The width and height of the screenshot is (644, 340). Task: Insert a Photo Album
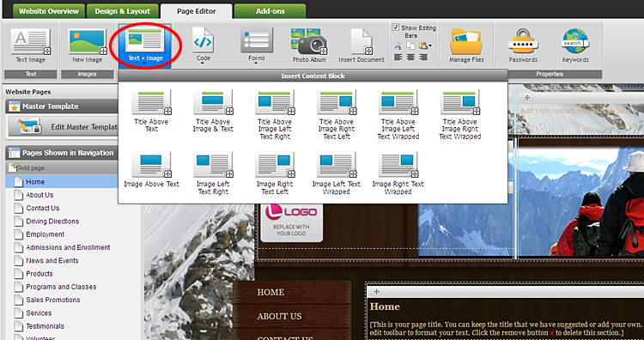coord(309,46)
